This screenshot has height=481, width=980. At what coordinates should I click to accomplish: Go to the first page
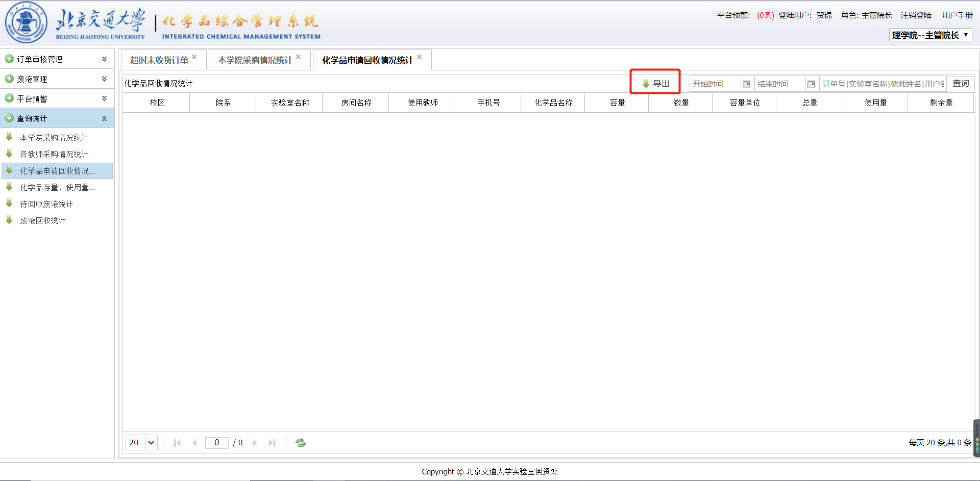[x=177, y=443]
